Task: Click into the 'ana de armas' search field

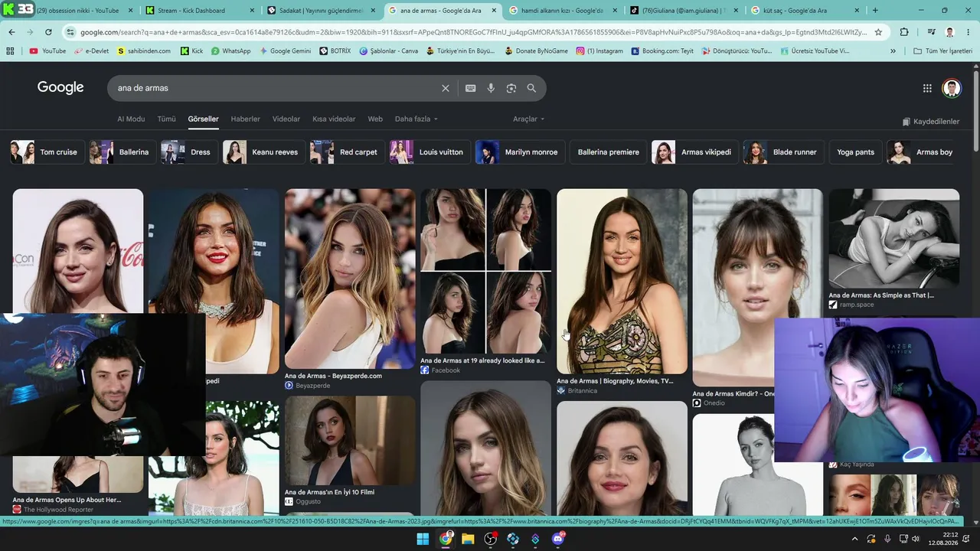Action: [x=276, y=88]
